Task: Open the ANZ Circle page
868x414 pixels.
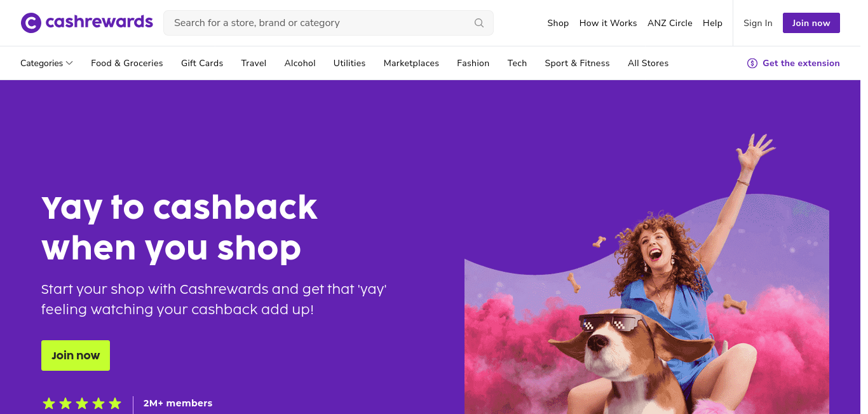Action: pos(670,23)
